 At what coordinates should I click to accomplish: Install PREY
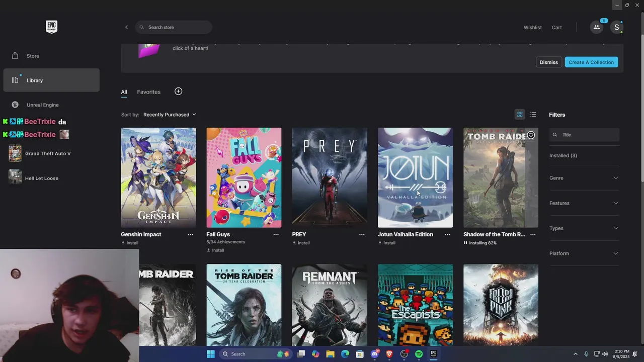[x=301, y=243]
